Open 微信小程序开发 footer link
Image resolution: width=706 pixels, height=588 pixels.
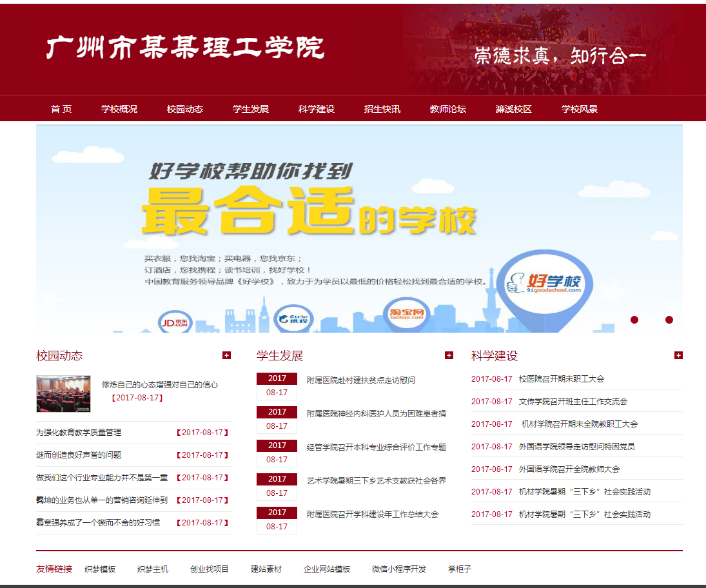coord(399,569)
